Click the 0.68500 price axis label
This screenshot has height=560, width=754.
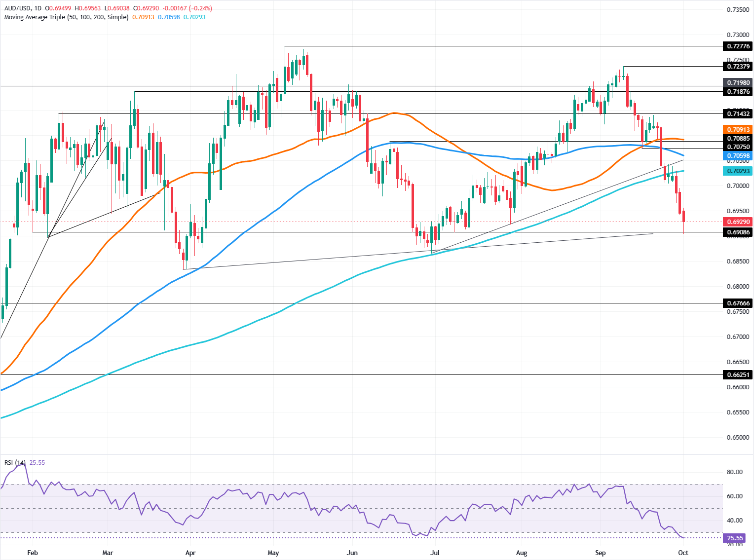click(738, 261)
